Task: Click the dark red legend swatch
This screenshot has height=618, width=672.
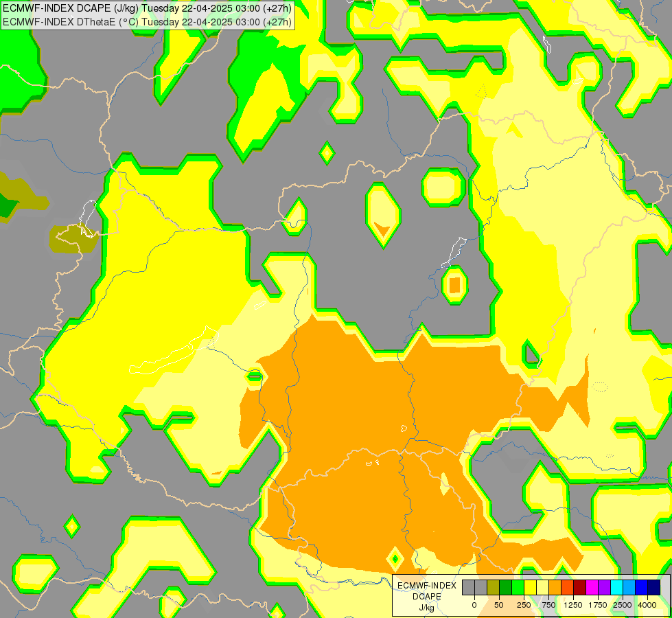Action: pyautogui.click(x=580, y=588)
